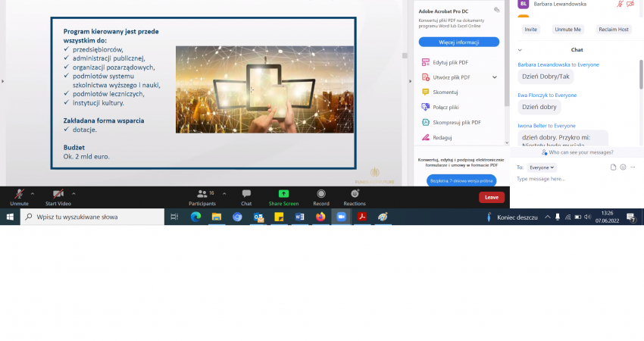Open the Chat button in Zoom toolbar
The width and height of the screenshot is (644, 341).
246,197
